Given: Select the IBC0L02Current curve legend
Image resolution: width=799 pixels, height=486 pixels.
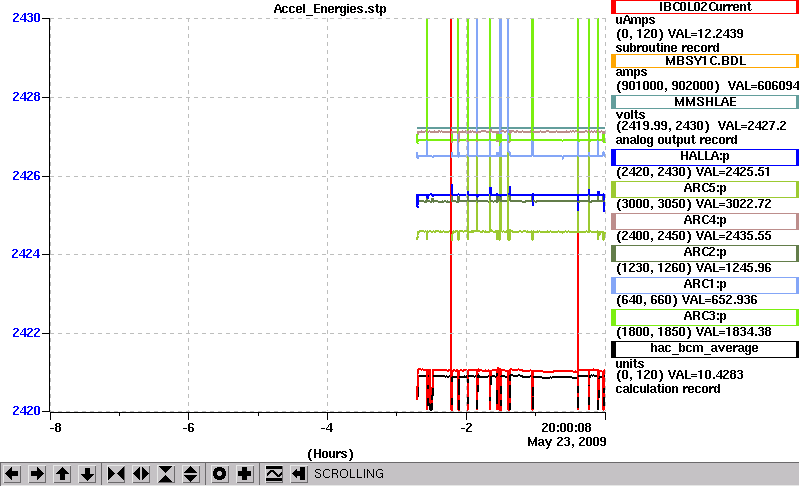Looking at the screenshot, I should (x=705, y=7).
